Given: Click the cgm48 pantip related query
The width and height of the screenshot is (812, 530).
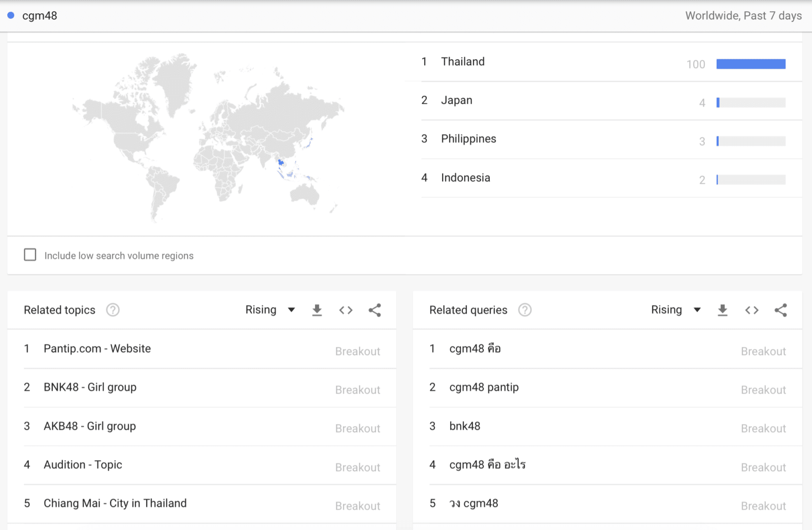Looking at the screenshot, I should pyautogui.click(x=484, y=387).
